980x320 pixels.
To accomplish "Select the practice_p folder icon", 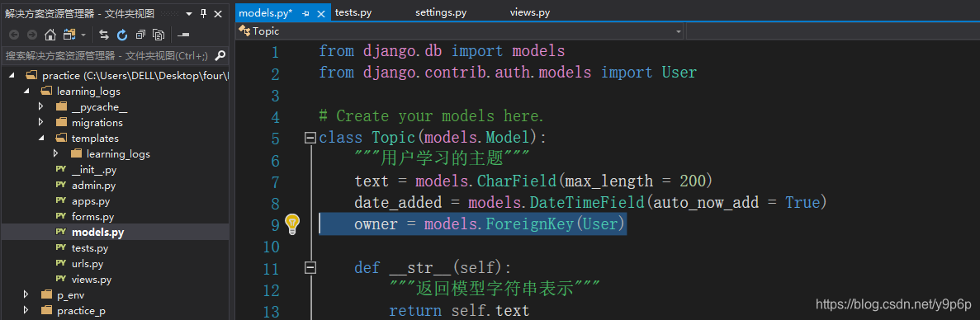I will pyautogui.click(x=46, y=310).
